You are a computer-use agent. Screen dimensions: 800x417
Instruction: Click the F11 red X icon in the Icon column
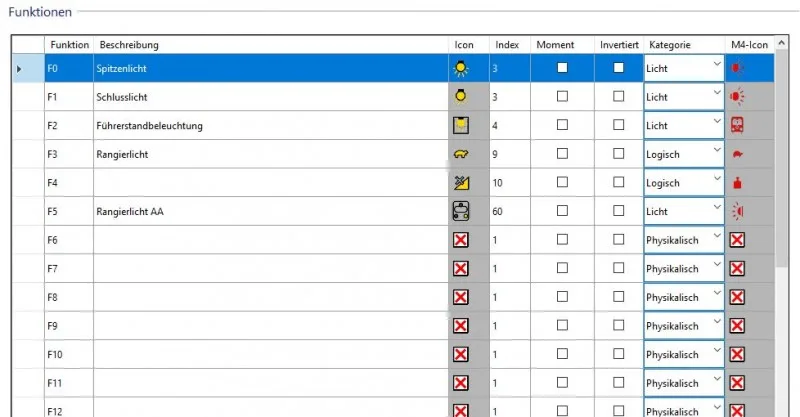(x=461, y=382)
